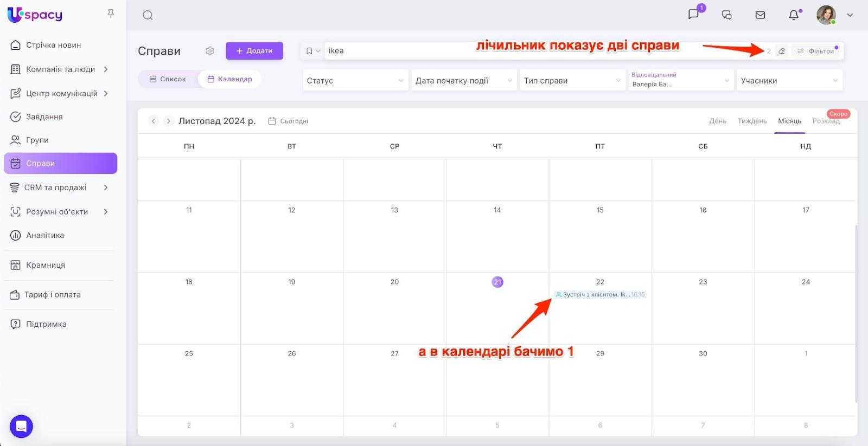Open chat messages icon with badge 1
The image size is (868, 446).
[x=693, y=15]
